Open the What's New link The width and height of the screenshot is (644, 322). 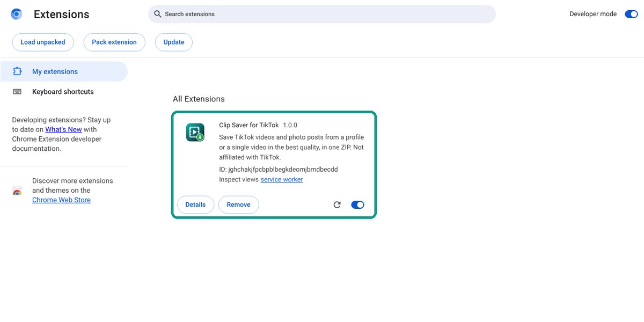pyautogui.click(x=63, y=129)
